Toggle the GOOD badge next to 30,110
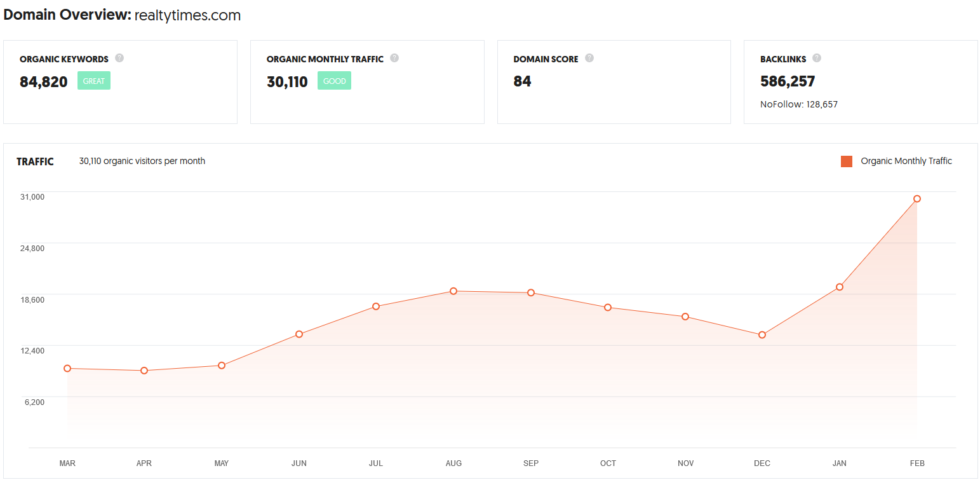Image resolution: width=980 pixels, height=480 pixels. 334,81
